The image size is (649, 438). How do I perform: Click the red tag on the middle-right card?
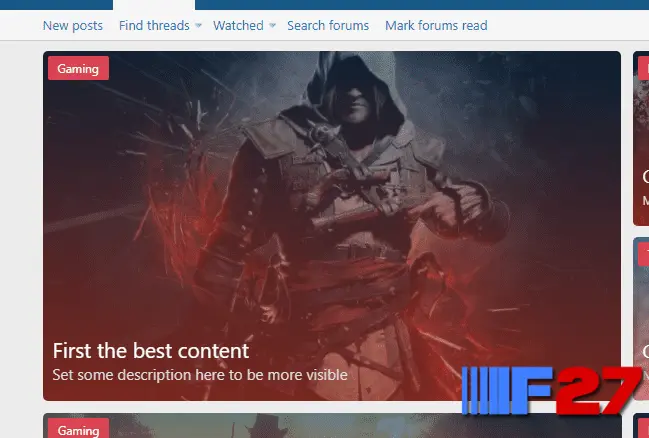coord(643,255)
